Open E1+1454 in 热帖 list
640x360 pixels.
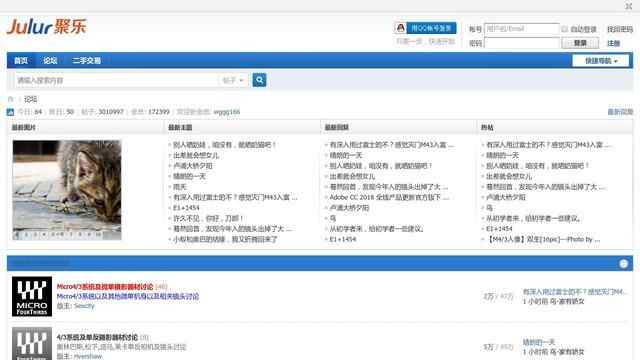tap(499, 229)
